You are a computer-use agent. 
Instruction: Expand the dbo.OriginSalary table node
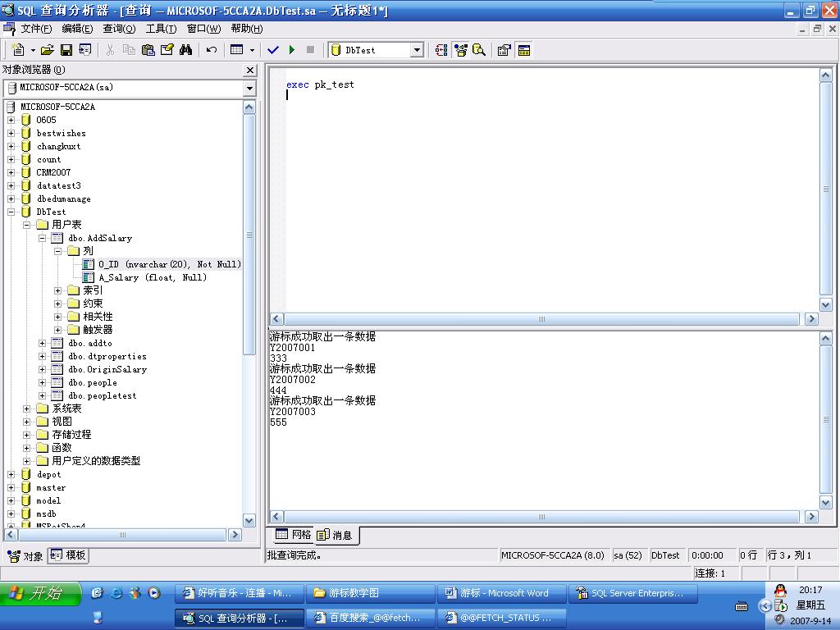coord(43,369)
